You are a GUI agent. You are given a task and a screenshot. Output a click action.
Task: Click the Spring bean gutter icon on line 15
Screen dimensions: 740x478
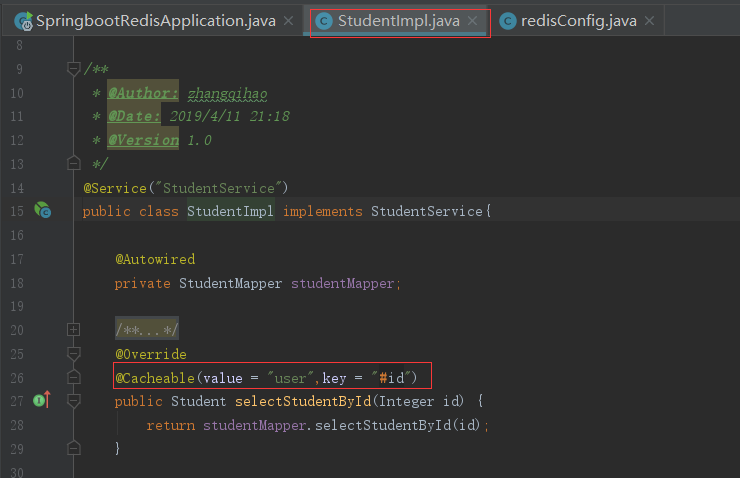42,210
